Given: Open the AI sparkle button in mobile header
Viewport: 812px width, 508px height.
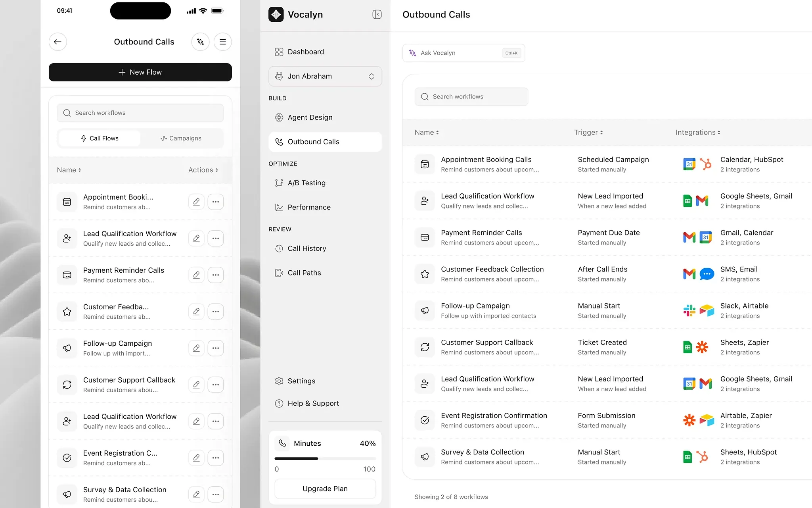Looking at the screenshot, I should [x=200, y=42].
